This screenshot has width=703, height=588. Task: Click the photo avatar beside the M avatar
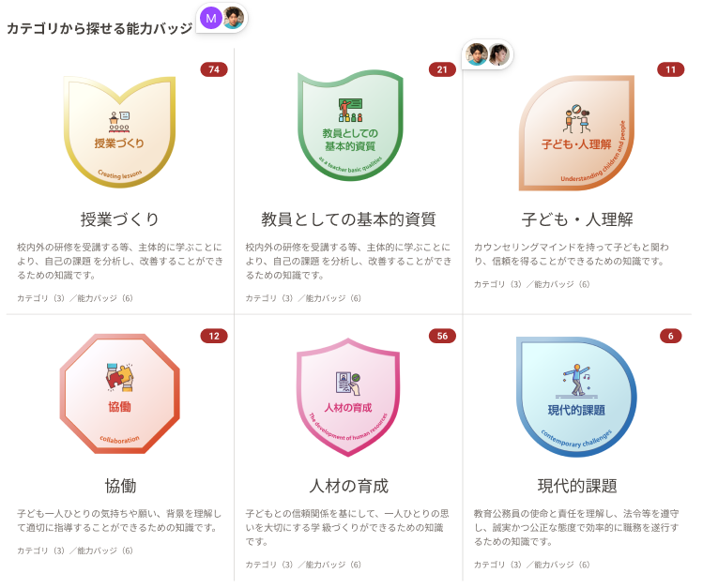tap(234, 19)
